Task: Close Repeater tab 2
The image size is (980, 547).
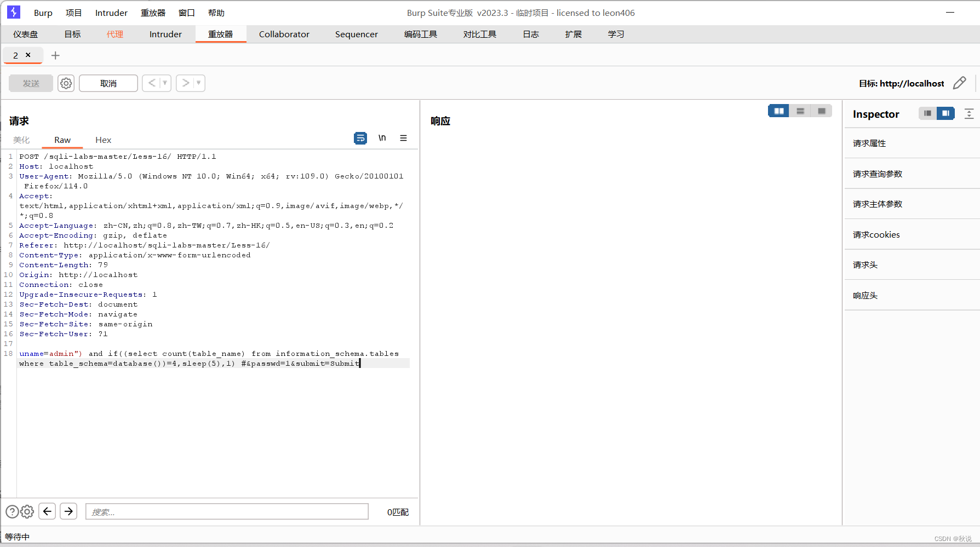Action: coord(28,55)
